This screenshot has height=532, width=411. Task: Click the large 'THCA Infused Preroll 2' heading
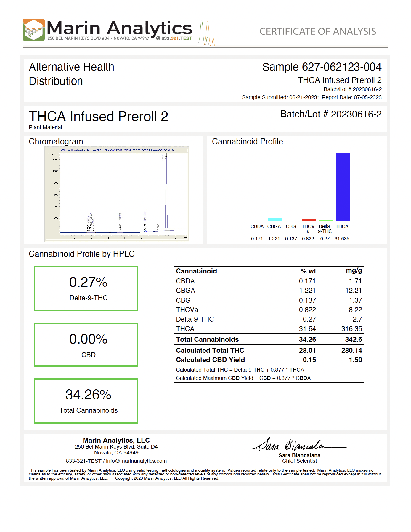coord(99,117)
